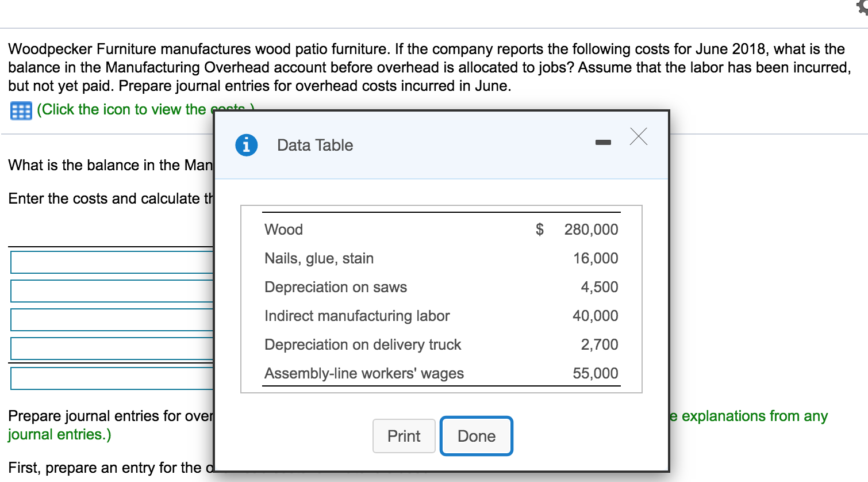Open the 'Click the icon to view the costs' link
Viewport: 868px width, 482px height.
point(125,109)
